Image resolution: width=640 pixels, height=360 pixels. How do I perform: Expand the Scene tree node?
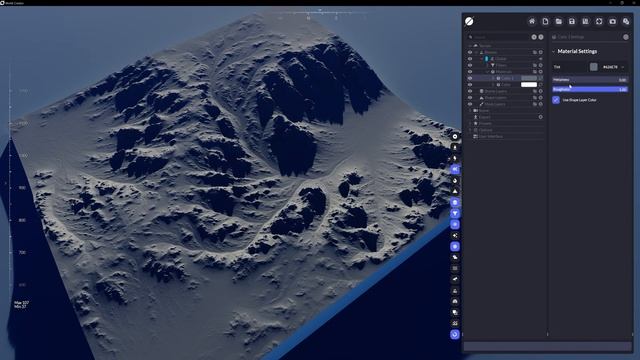470,111
